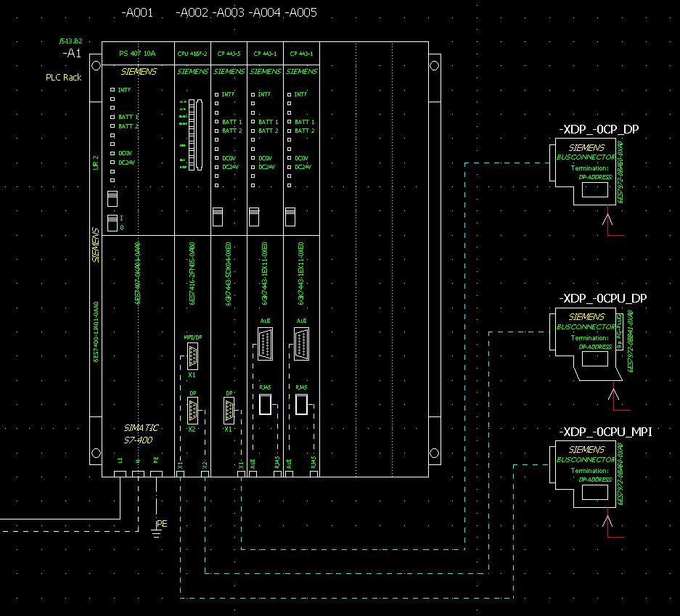Select the PE label next to the ground symbol
Image resolution: width=680 pixels, height=616 pixels.
[162, 524]
